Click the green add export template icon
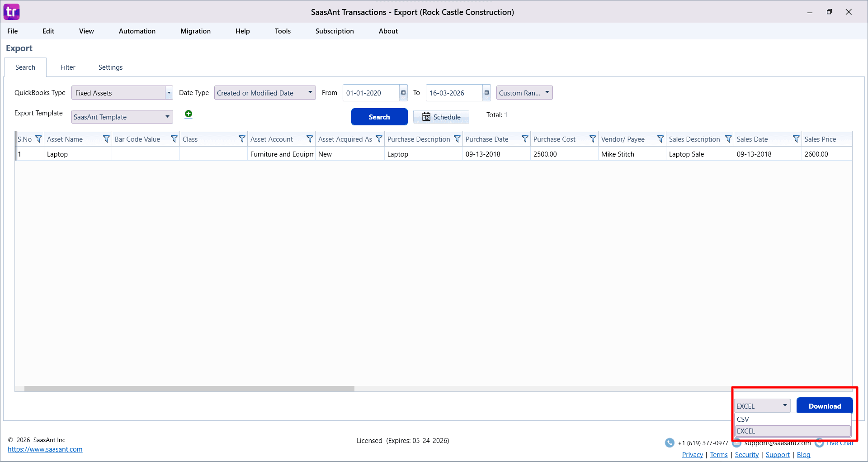868x462 pixels. coord(189,114)
